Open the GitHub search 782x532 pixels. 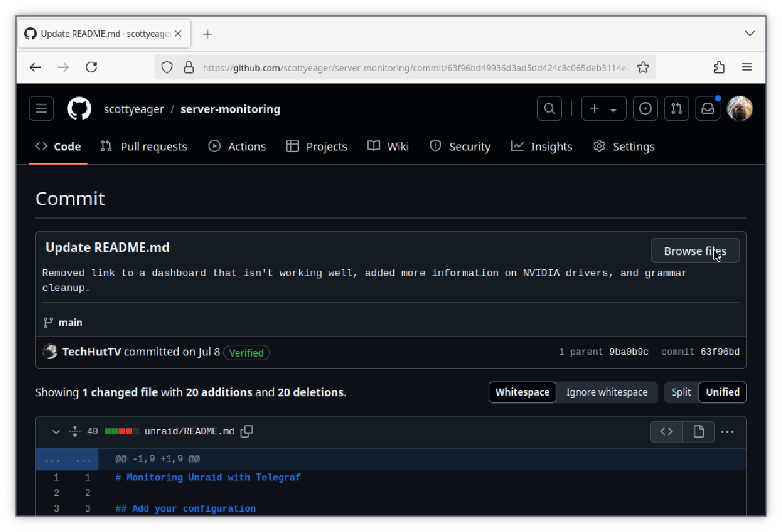click(549, 108)
